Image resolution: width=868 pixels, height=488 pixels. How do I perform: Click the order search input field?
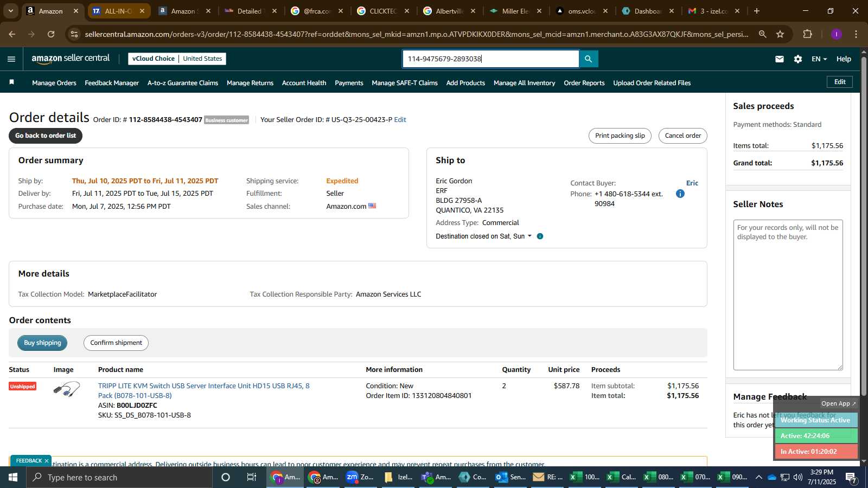[x=491, y=59]
